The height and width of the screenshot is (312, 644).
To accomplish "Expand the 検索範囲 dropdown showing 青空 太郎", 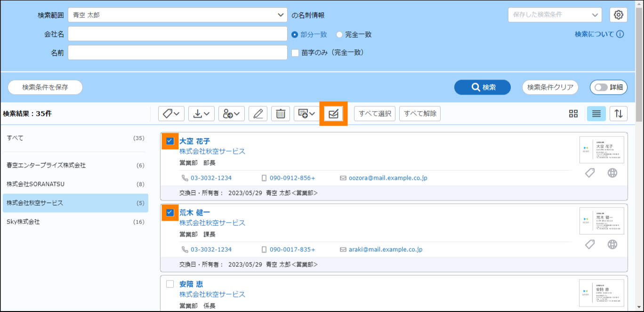I will tap(177, 15).
